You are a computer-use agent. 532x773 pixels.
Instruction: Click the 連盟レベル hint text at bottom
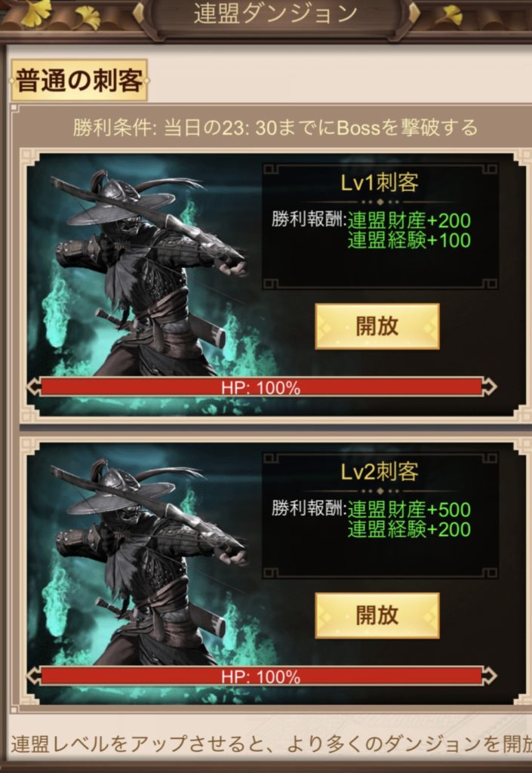[271, 744]
